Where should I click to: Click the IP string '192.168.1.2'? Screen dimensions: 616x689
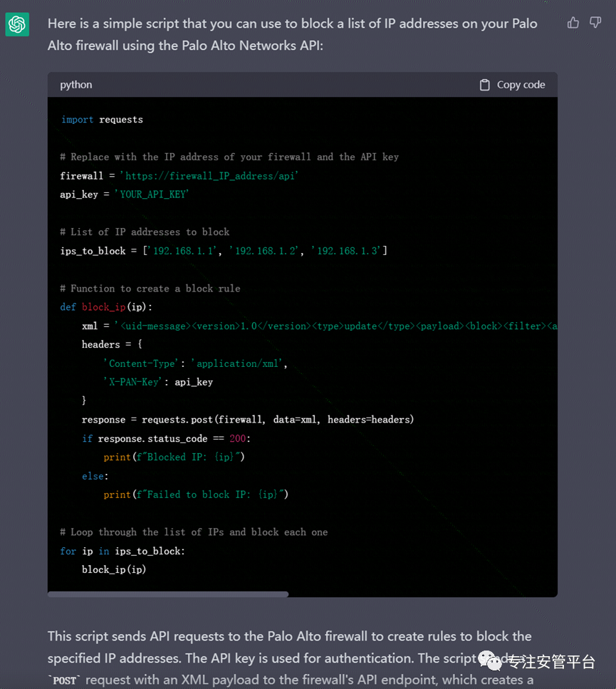click(x=264, y=251)
